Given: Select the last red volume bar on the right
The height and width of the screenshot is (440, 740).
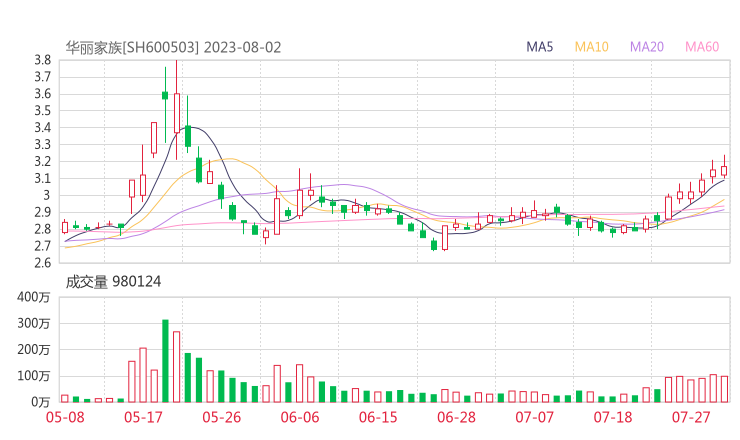Looking at the screenshot, I should click(724, 389).
